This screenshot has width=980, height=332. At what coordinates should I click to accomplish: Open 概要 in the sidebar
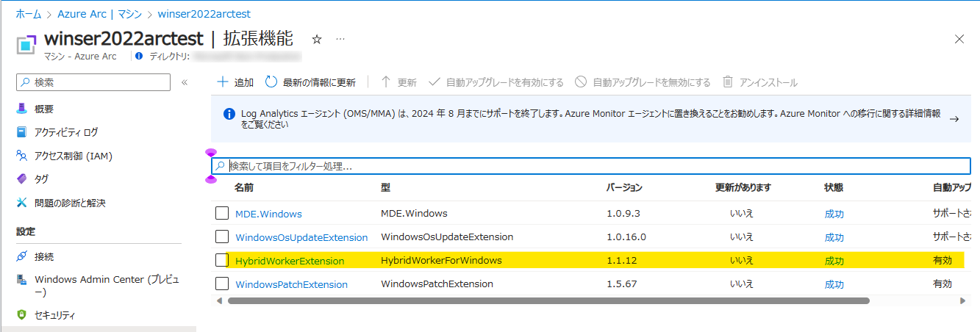tap(44, 109)
